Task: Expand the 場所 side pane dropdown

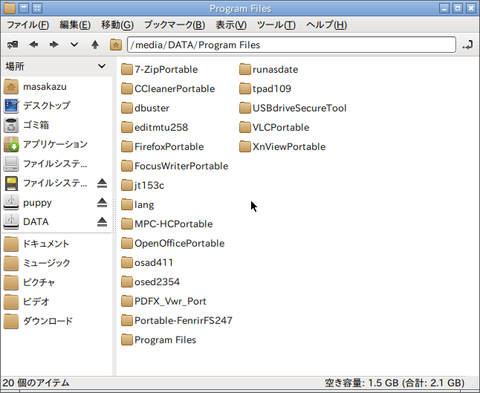Action: (102, 66)
